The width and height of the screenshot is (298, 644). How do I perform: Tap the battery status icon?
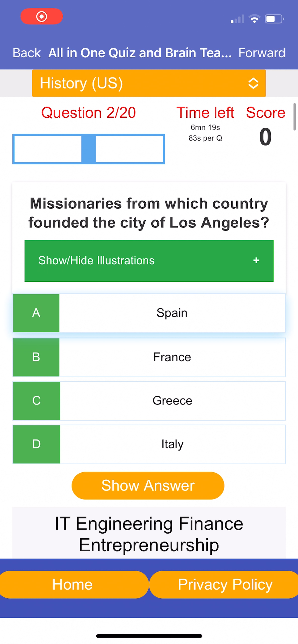(275, 19)
